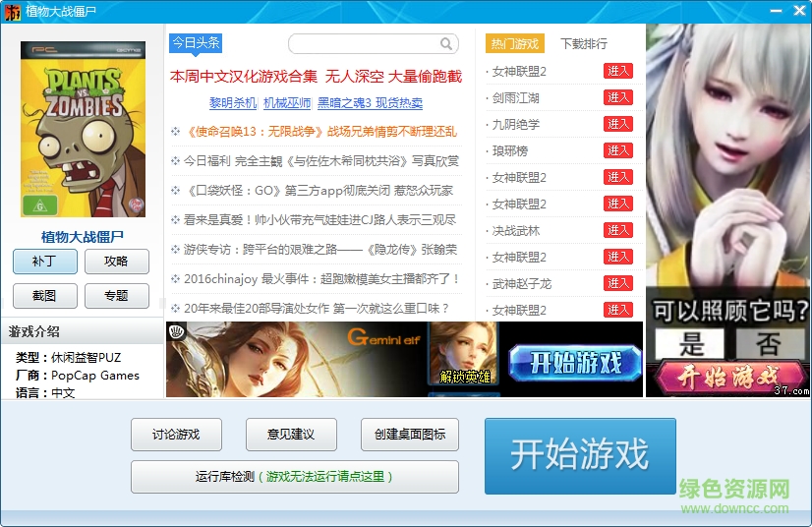Click the search magnifier icon
This screenshot has height=527, width=812.
click(x=446, y=44)
